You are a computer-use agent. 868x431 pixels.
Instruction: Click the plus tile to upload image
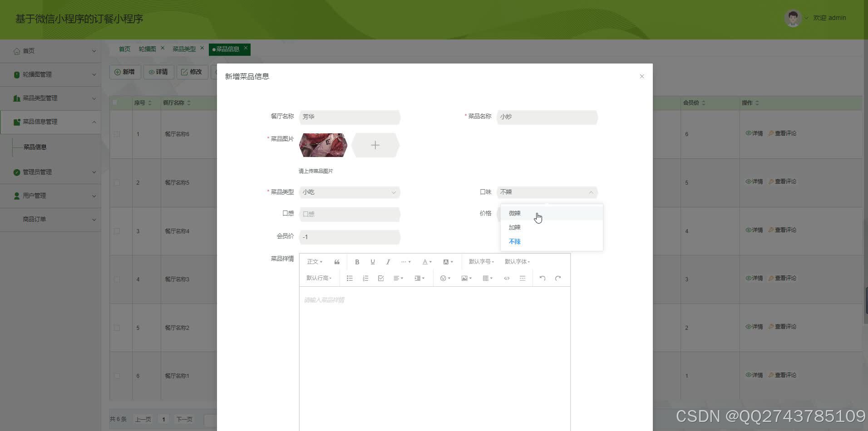click(375, 145)
